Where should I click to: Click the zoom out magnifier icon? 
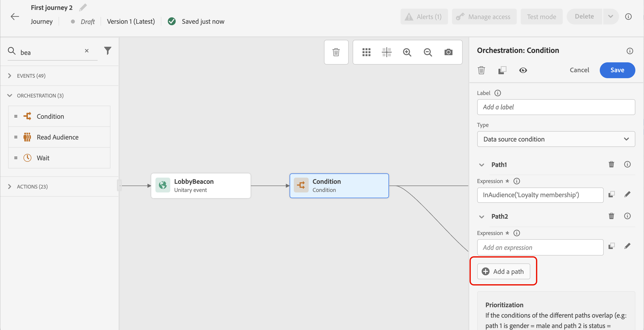tap(428, 52)
